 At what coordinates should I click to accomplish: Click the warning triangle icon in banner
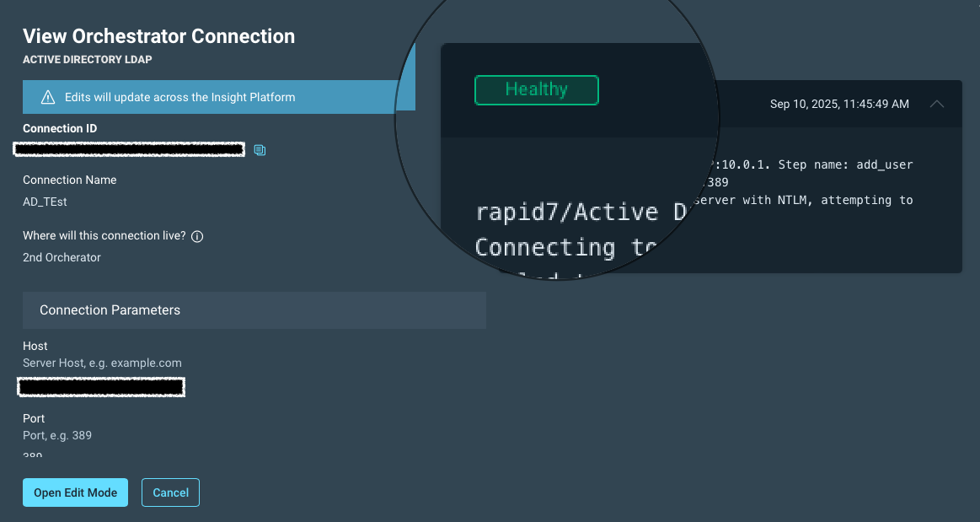click(x=48, y=97)
